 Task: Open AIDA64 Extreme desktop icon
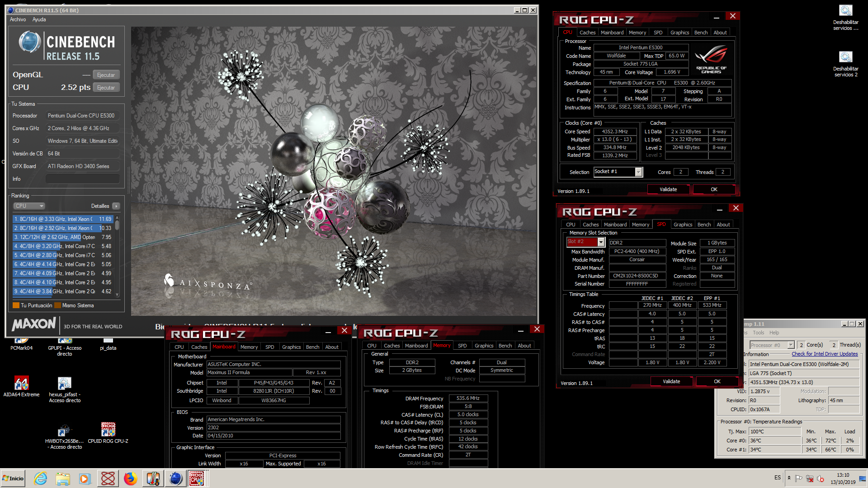click(21, 386)
